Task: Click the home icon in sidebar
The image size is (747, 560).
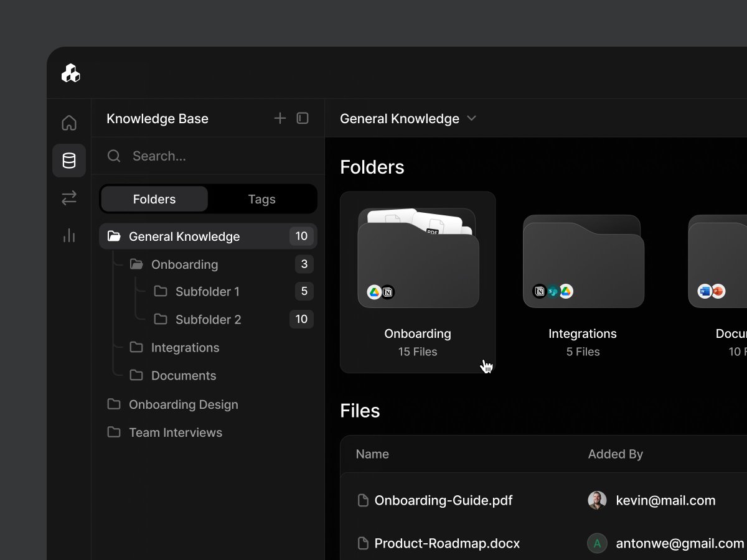Action: (69, 123)
